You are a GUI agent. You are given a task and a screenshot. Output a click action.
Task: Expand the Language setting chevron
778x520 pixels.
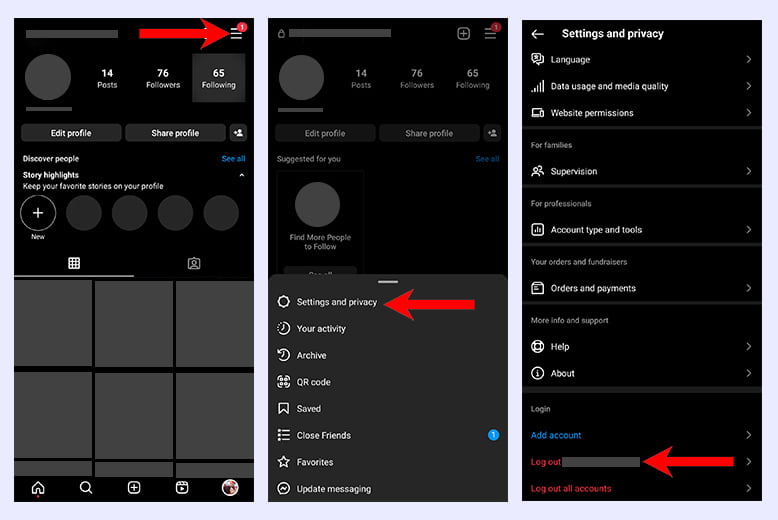748,60
